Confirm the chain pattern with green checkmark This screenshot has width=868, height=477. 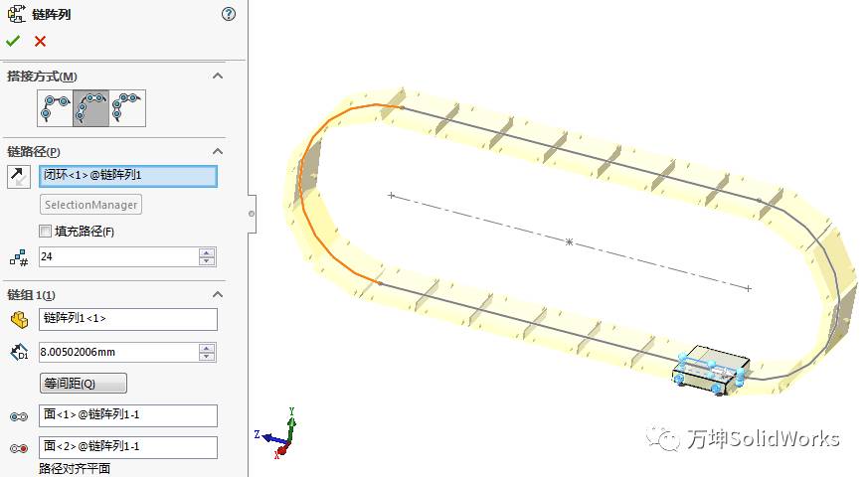(13, 41)
